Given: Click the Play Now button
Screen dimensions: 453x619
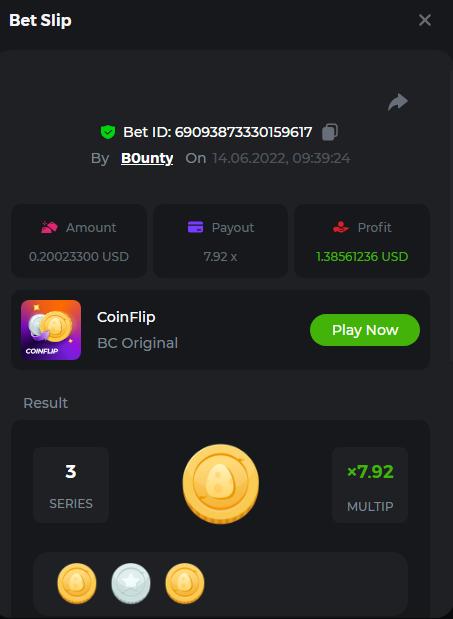Looking at the screenshot, I should [365, 330].
